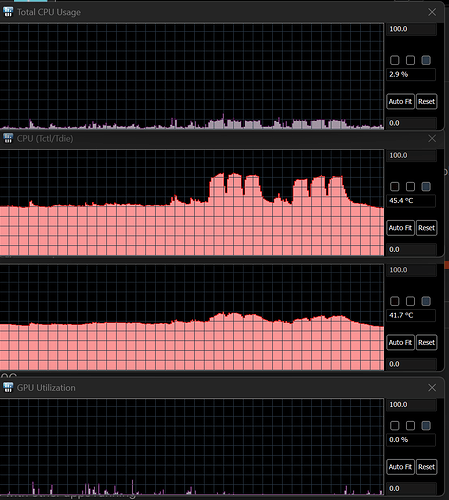Toggle first checkbox in Total CPU Usage panel
Viewport: 449px width, 500px height.
pyautogui.click(x=395, y=60)
